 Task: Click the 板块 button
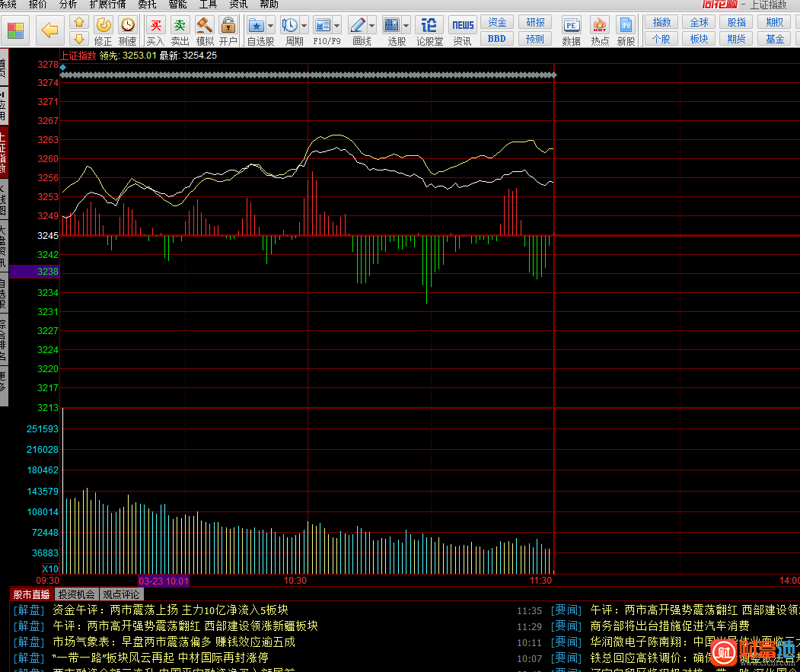tap(699, 39)
